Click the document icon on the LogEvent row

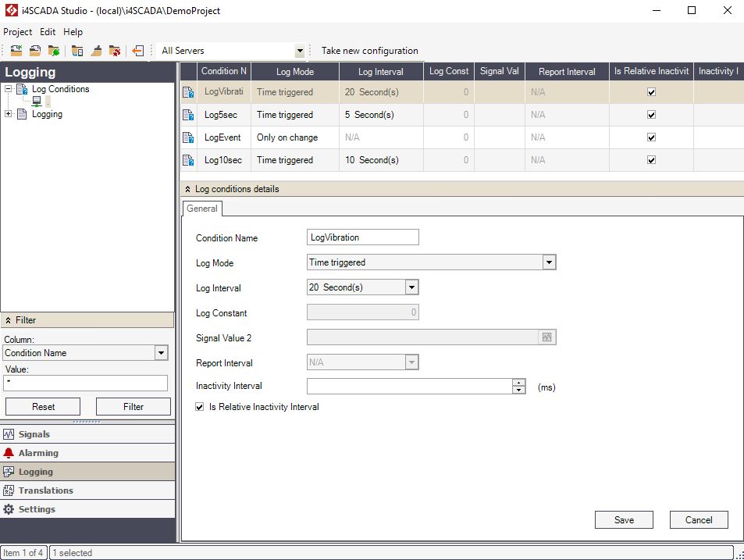187,137
